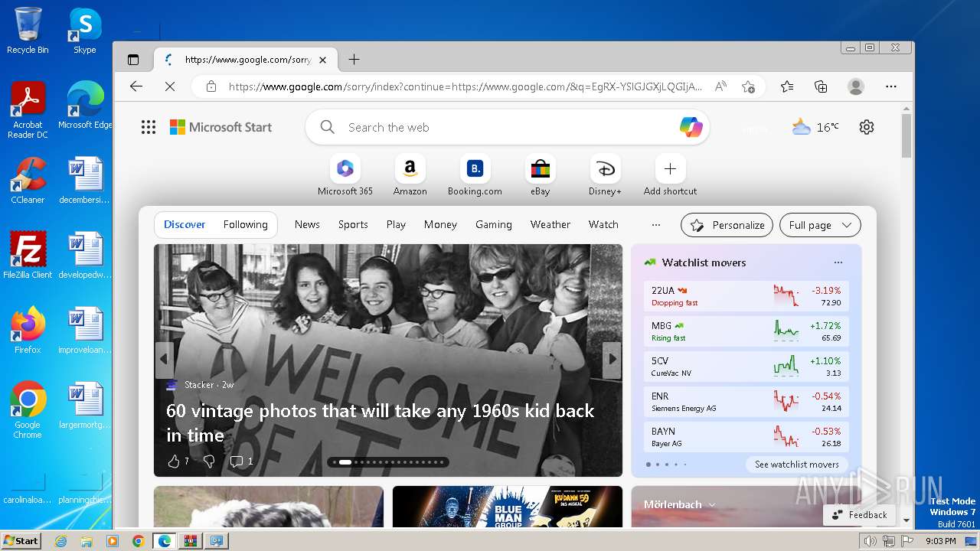View site information lock icon
Screen dimensions: 980x551
[x=211, y=86]
